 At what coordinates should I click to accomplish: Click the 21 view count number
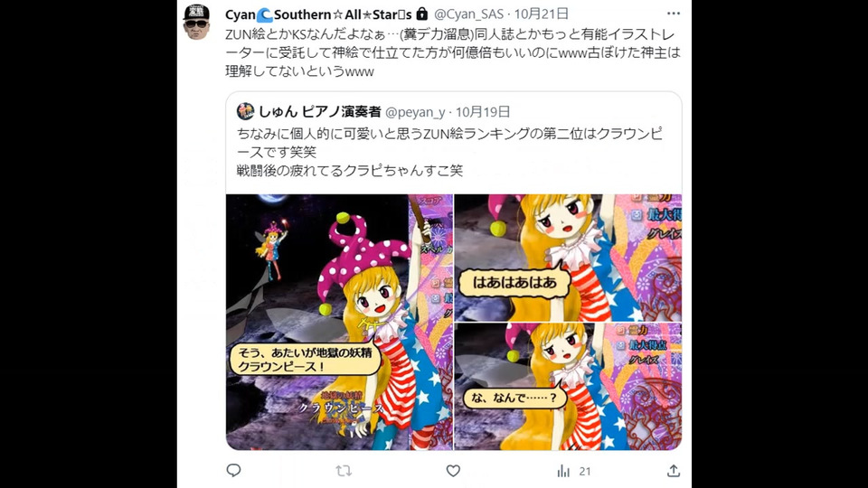tap(585, 472)
